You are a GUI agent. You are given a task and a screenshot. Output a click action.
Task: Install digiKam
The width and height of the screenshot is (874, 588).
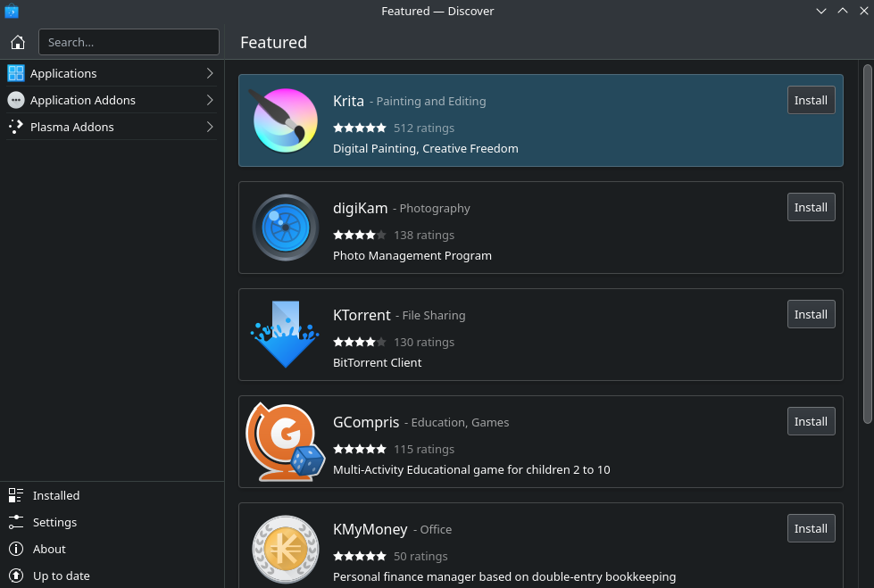point(811,207)
